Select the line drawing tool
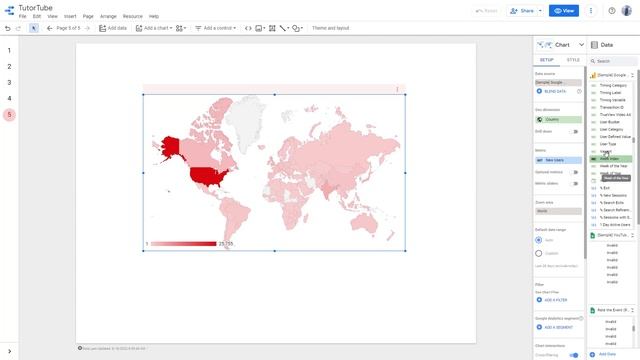The height and width of the screenshot is (360, 640). 284,28
